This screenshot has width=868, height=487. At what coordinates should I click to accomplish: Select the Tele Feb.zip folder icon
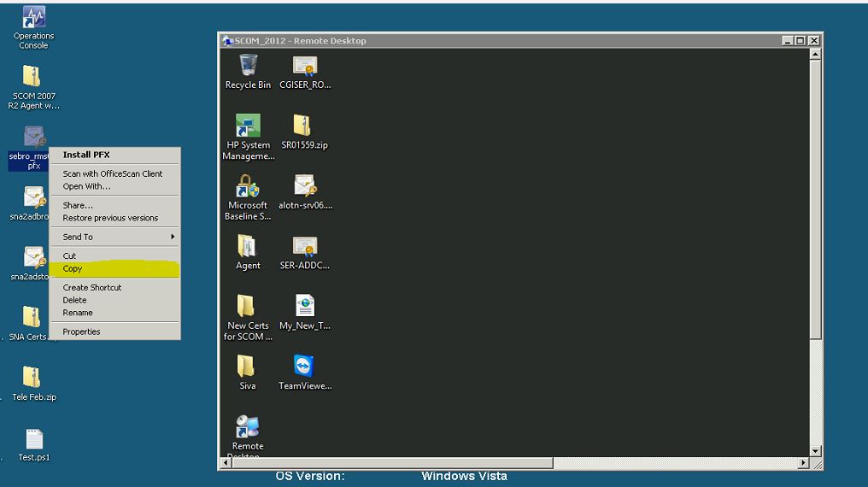[32, 377]
